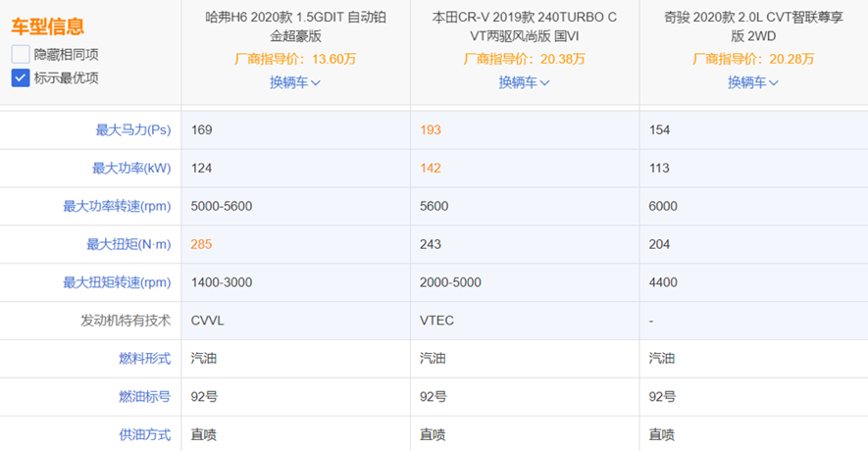Click the 最大扭矩转速(rpm) parameter link

tap(117, 282)
